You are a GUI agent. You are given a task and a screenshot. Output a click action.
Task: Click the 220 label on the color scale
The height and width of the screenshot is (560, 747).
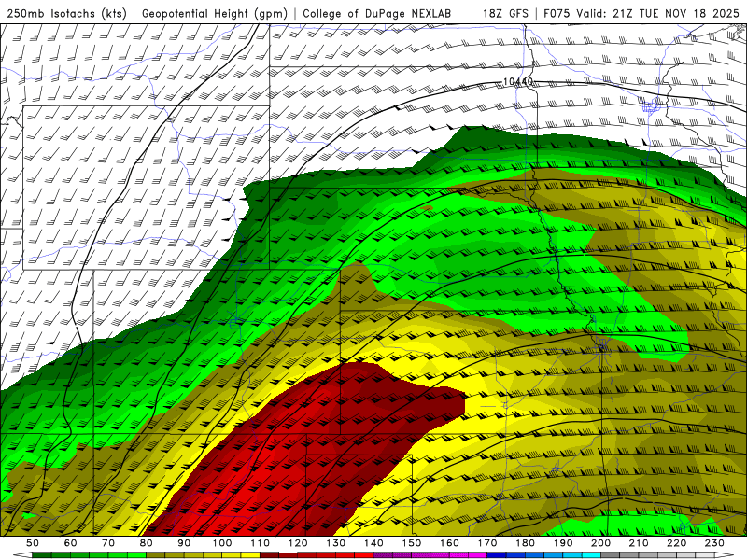677,543
